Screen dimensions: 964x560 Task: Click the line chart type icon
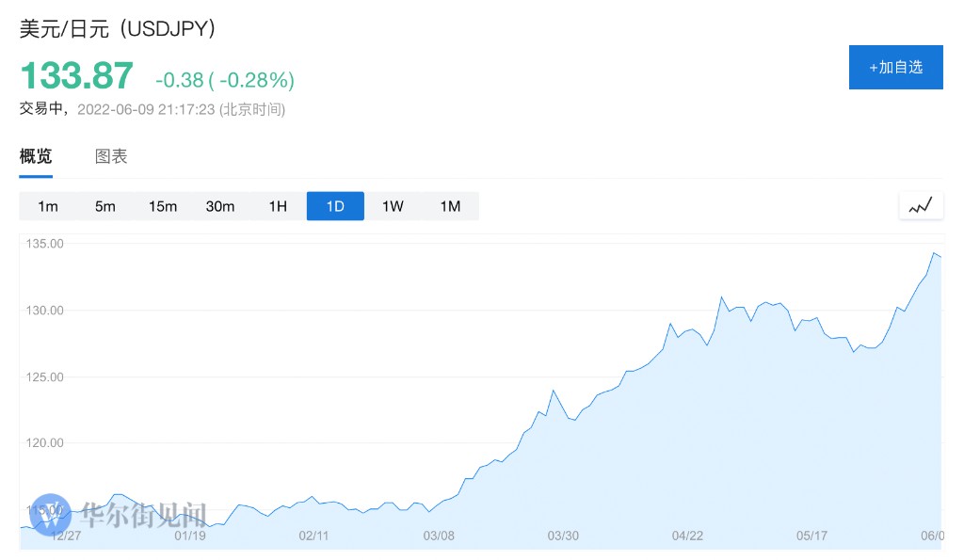pos(921,205)
